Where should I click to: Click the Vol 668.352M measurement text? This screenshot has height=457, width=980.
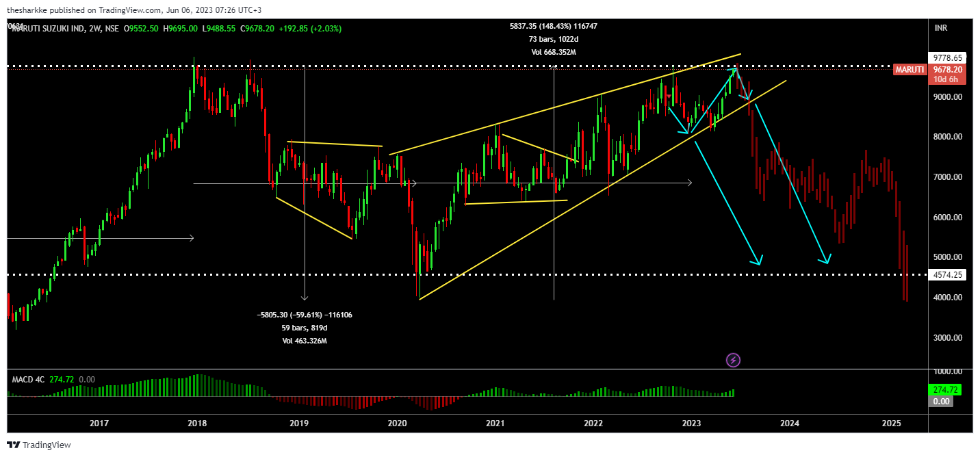click(554, 52)
